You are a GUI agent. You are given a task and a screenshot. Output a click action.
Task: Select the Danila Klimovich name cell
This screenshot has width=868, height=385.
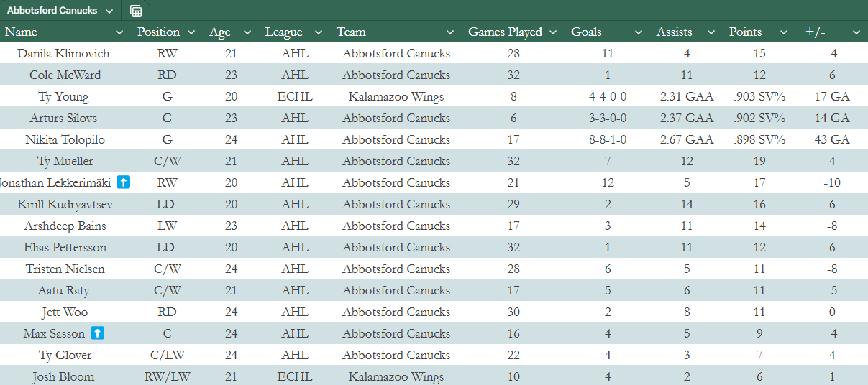pos(63,53)
